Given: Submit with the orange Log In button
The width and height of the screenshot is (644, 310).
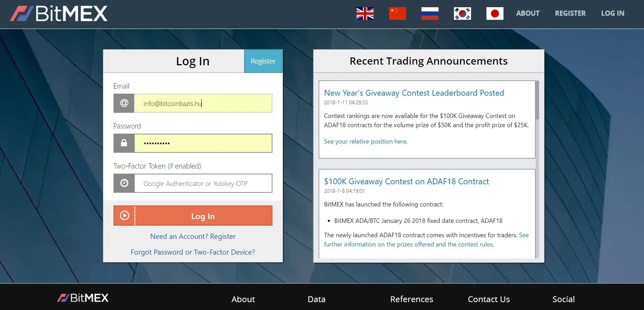Looking at the screenshot, I should pyautogui.click(x=193, y=216).
